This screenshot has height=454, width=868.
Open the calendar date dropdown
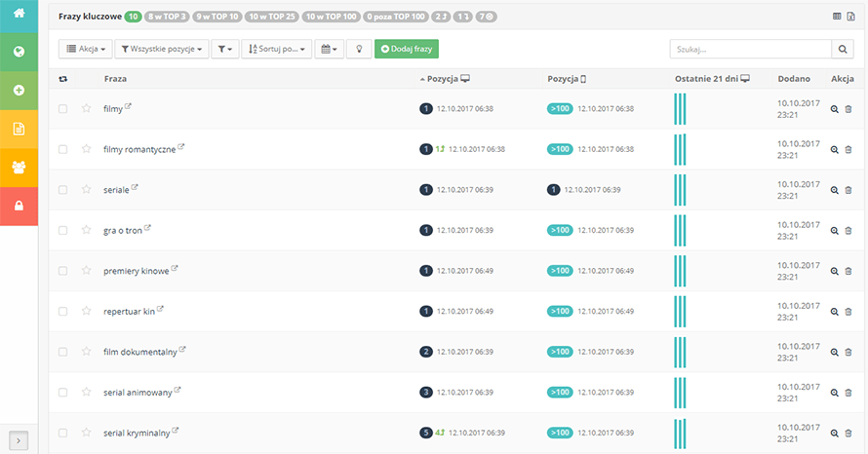click(330, 49)
